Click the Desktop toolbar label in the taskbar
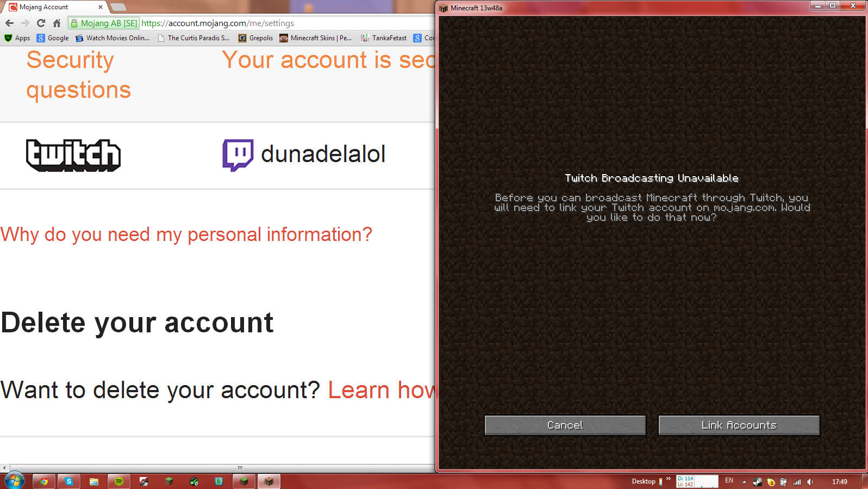 pos(644,481)
